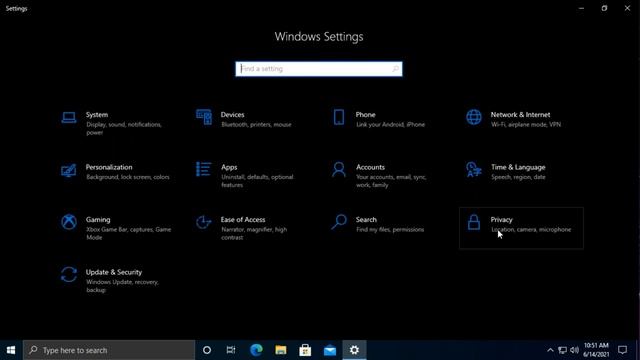The image size is (640, 360).
Task: Open File Explorer from taskbar
Action: (x=281, y=350)
